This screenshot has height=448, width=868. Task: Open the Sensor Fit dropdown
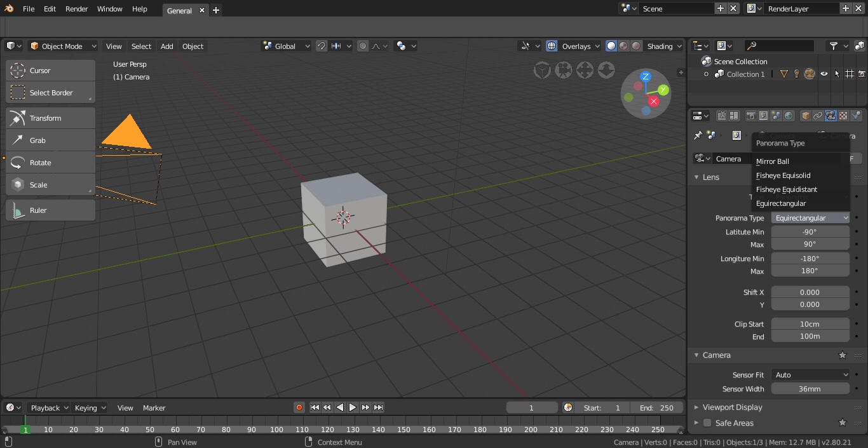tap(810, 375)
